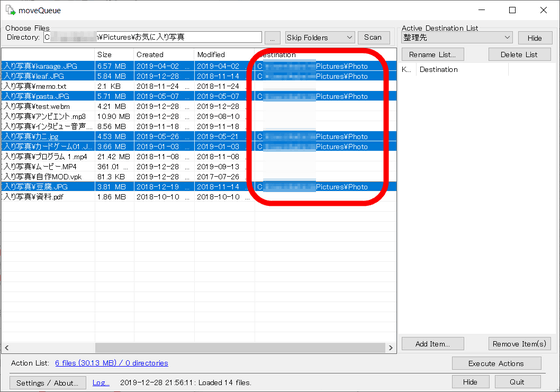
Task: Select the ムービー.MP4 file row
Action: point(199,167)
